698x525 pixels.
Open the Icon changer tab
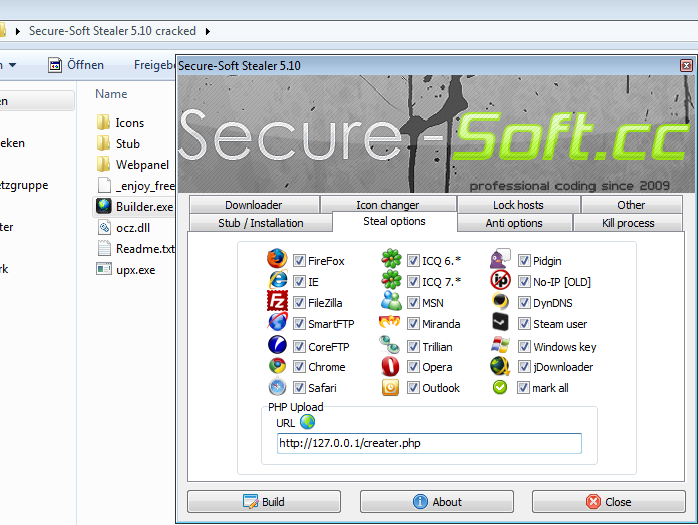pyautogui.click(x=388, y=205)
